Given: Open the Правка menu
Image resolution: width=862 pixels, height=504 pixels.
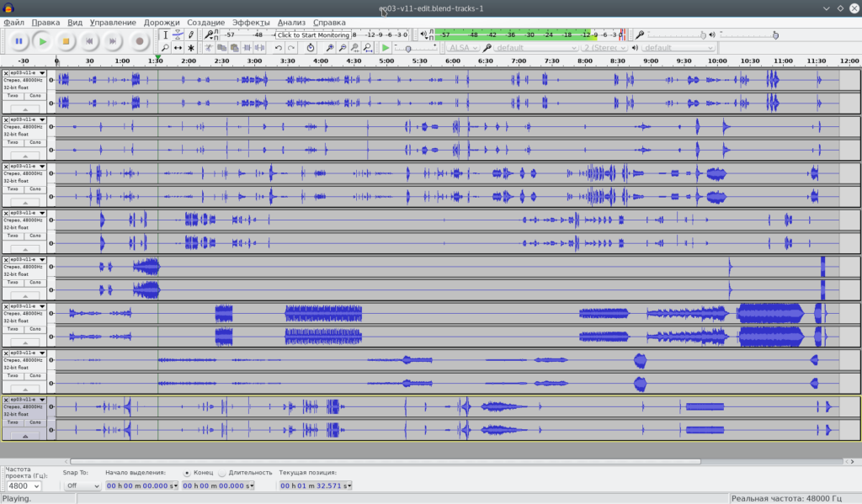Looking at the screenshot, I should [45, 23].
